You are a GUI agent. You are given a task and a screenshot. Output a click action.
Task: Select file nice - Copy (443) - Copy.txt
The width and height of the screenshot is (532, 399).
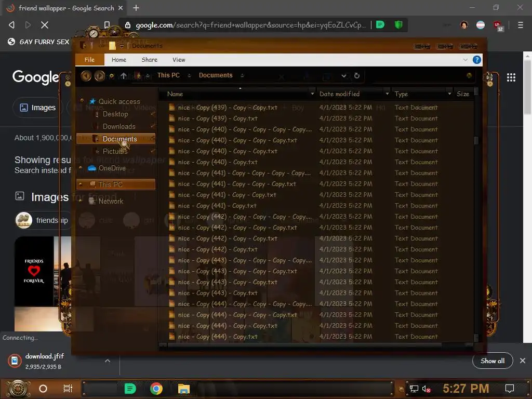coord(218,293)
